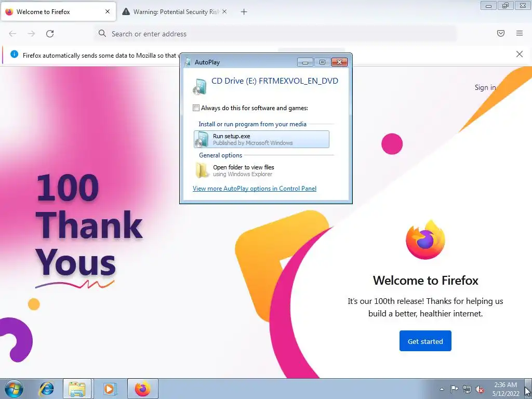This screenshot has height=399, width=532.
Task: Click the folder icon in General options
Action: tap(202, 170)
